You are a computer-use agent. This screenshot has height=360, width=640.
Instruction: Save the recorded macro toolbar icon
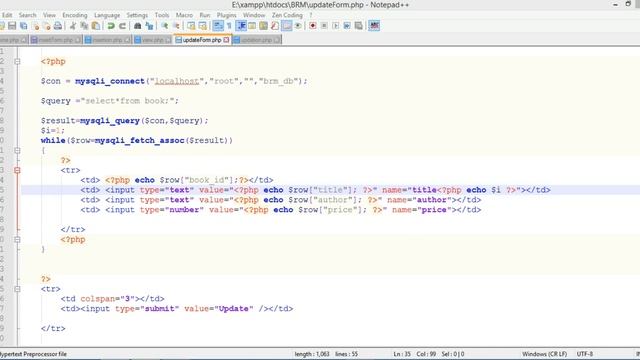click(359, 26)
